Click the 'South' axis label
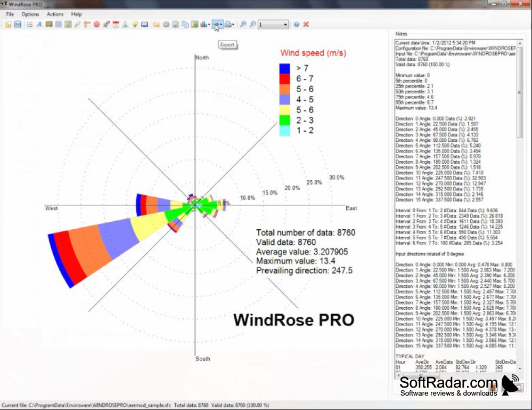This screenshot has width=532, height=410. point(202,359)
